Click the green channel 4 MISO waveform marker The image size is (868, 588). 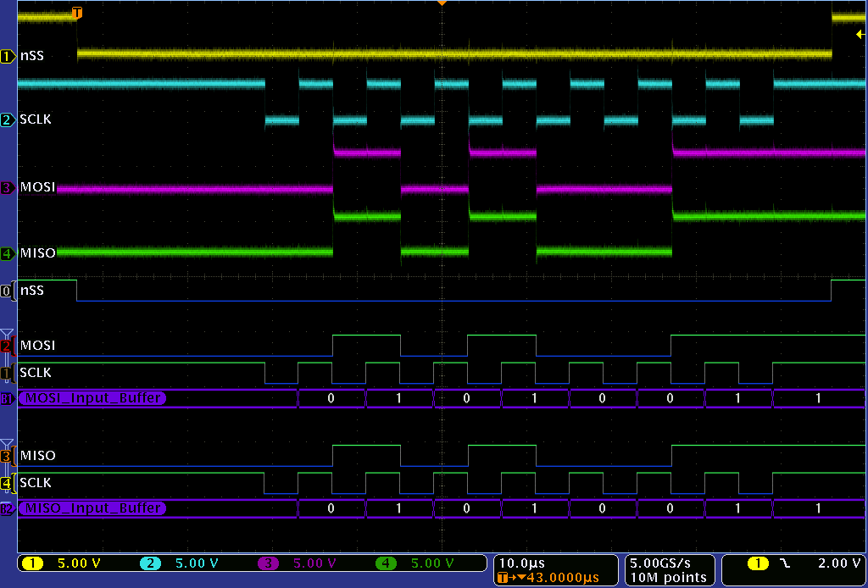8,252
